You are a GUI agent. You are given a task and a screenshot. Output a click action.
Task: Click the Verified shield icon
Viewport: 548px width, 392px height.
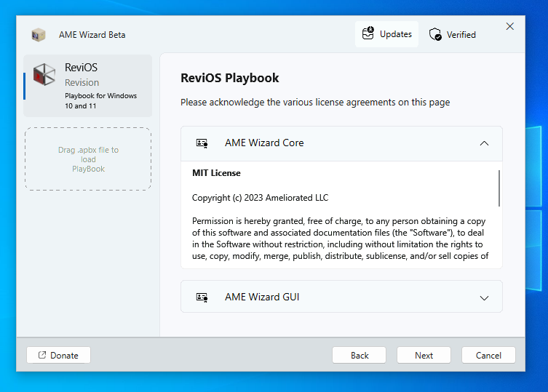click(x=435, y=34)
